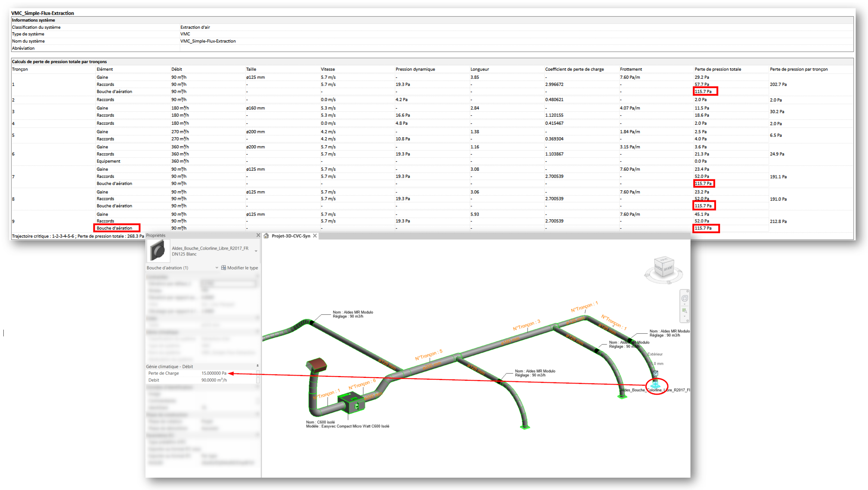
Task: Open the SteeringWheels tool on the navigation bar
Action: pyautogui.click(x=685, y=298)
